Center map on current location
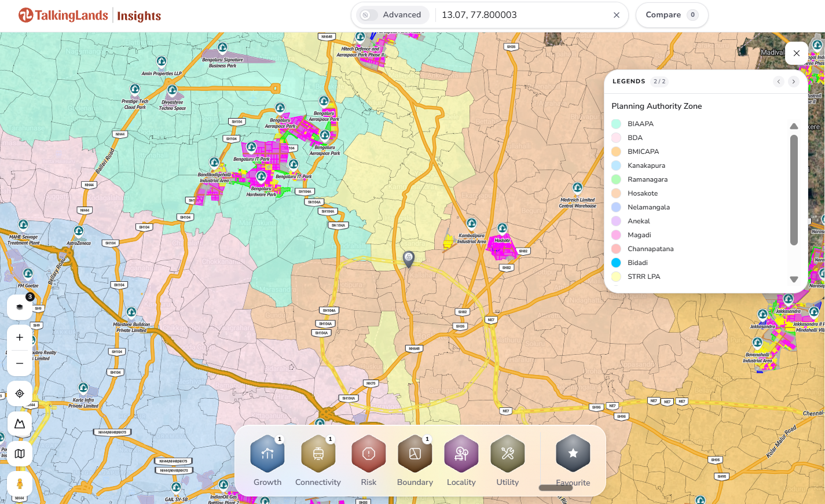Viewport: 825px width, 504px height. (20, 393)
